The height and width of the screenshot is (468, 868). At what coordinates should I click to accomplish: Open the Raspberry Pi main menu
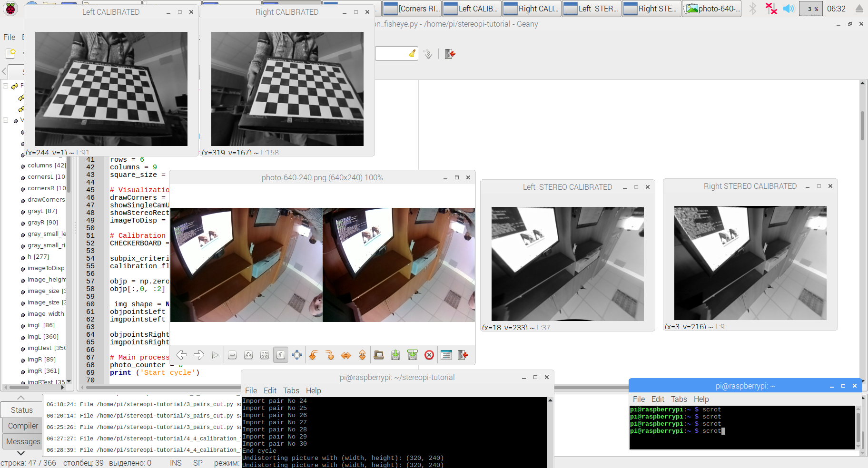tap(10, 9)
